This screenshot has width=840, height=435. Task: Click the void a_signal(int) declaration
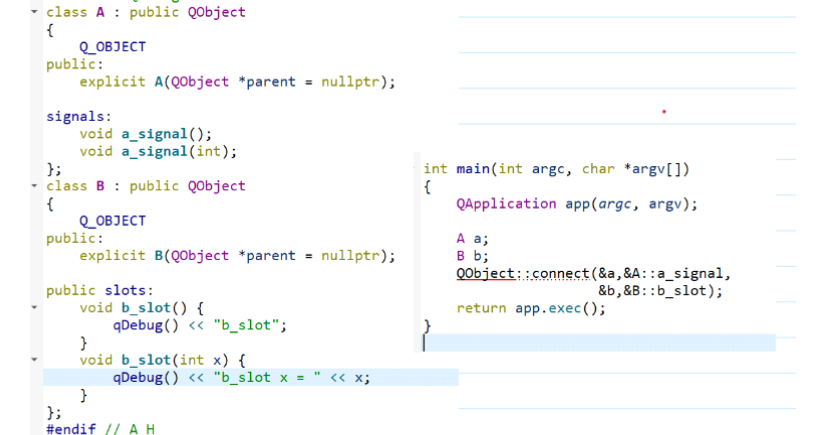(x=158, y=151)
